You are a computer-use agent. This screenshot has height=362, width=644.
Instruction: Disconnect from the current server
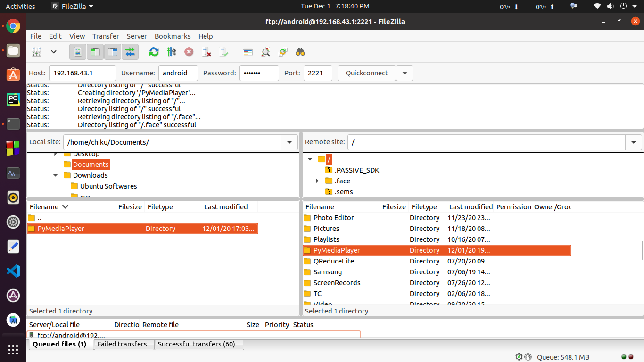(x=206, y=52)
